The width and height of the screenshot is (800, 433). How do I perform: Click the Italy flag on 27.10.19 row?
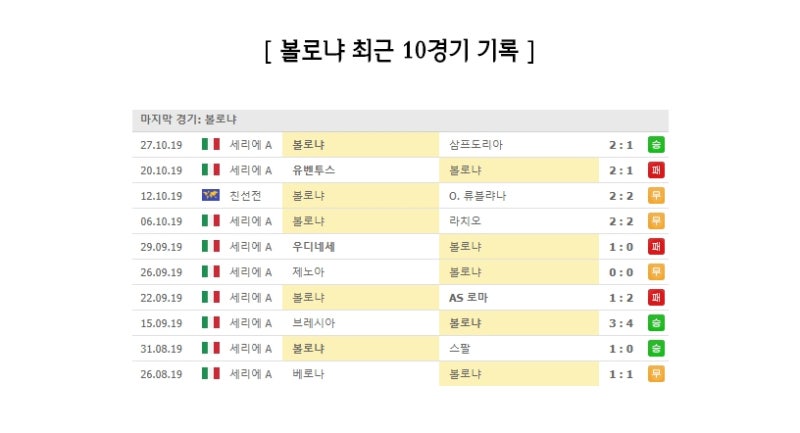click(x=211, y=144)
